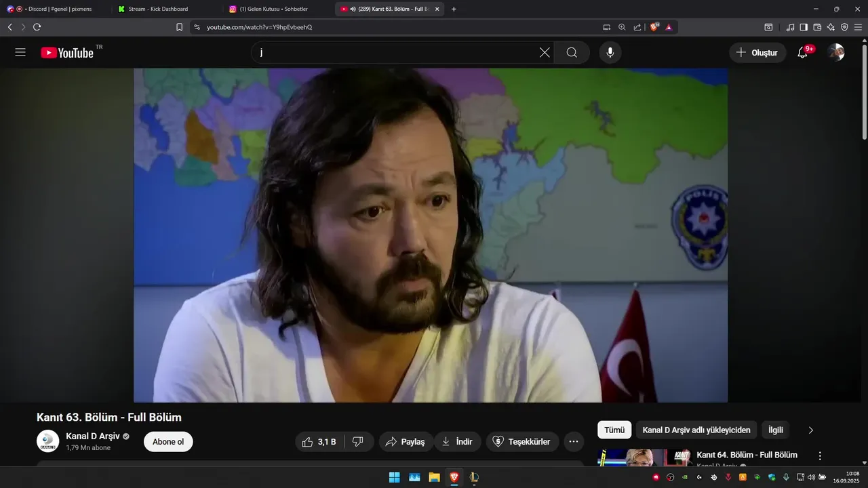Image resolution: width=868 pixels, height=488 pixels.
Task: Click the Oluştur create button
Action: click(x=757, y=52)
